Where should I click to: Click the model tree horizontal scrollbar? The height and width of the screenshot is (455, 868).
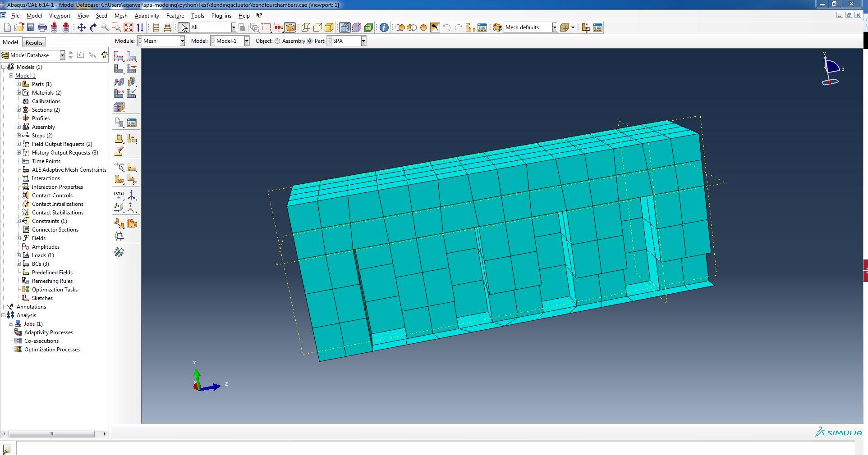click(x=51, y=434)
